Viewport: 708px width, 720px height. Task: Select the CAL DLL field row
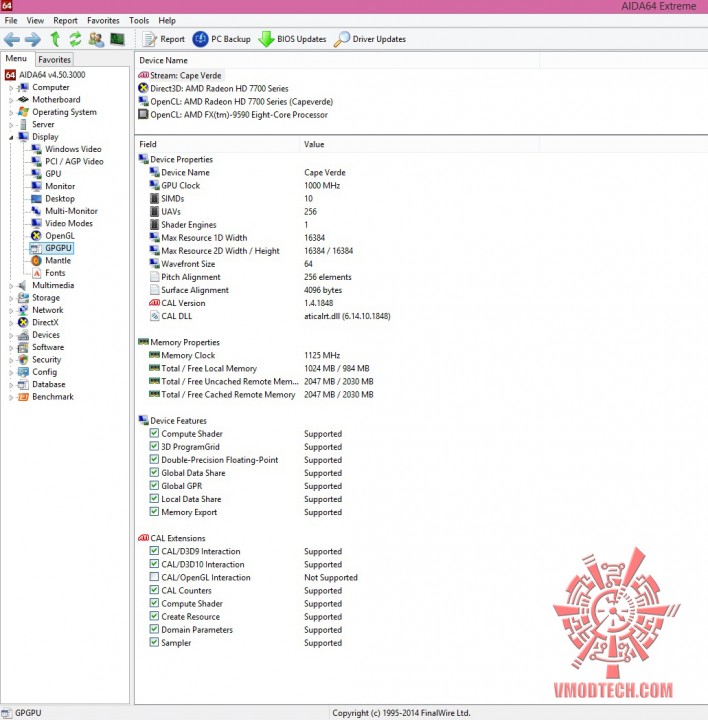[x=270, y=316]
